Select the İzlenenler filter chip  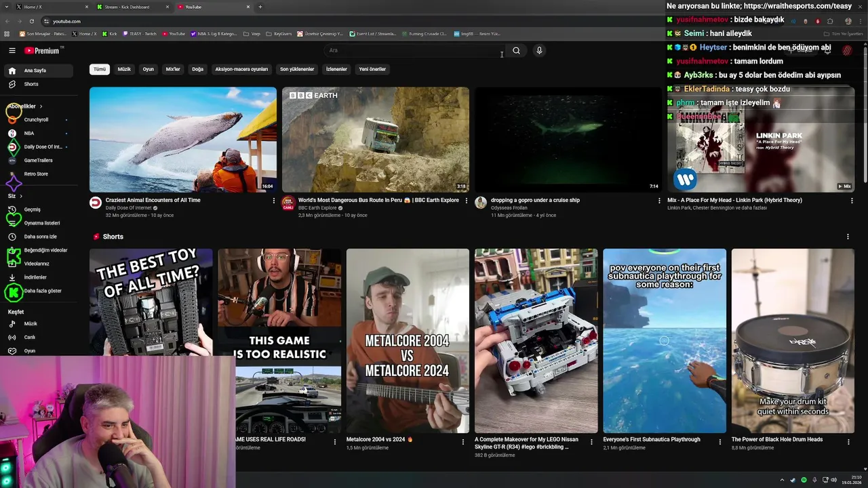[336, 69]
